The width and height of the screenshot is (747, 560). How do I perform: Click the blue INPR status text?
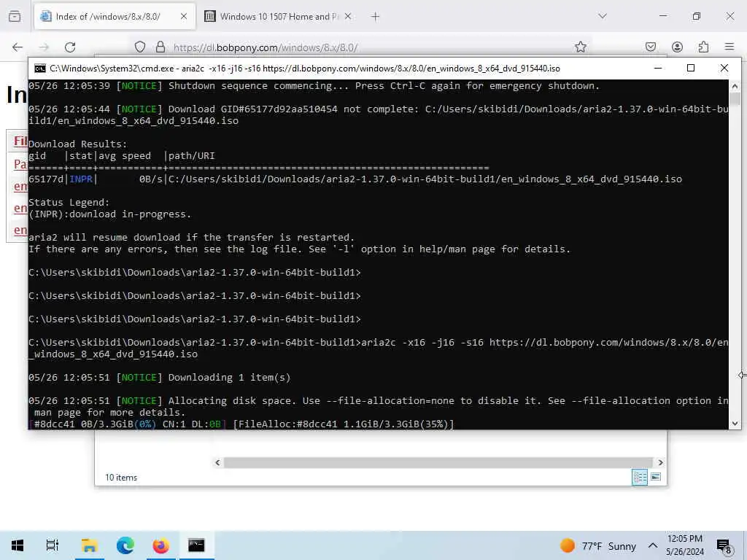[81, 179]
